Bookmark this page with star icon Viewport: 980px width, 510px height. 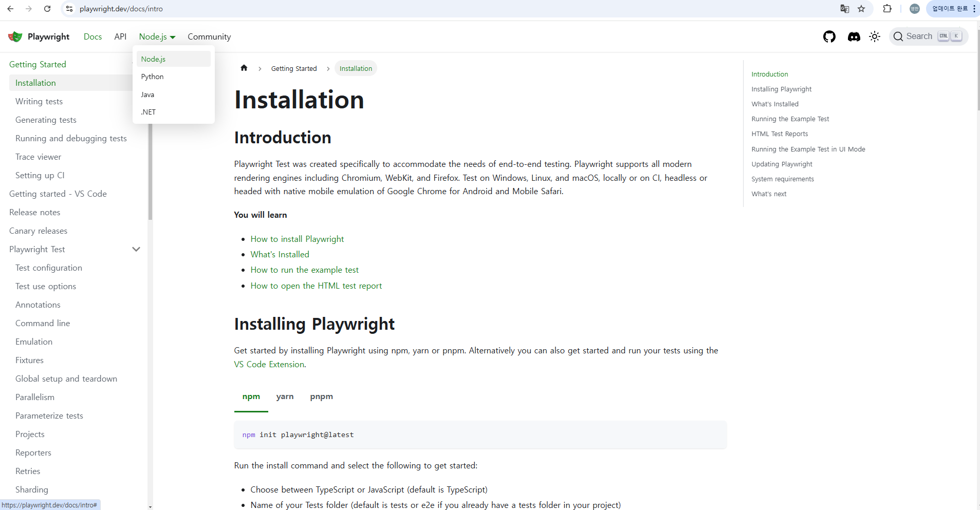[x=861, y=9]
